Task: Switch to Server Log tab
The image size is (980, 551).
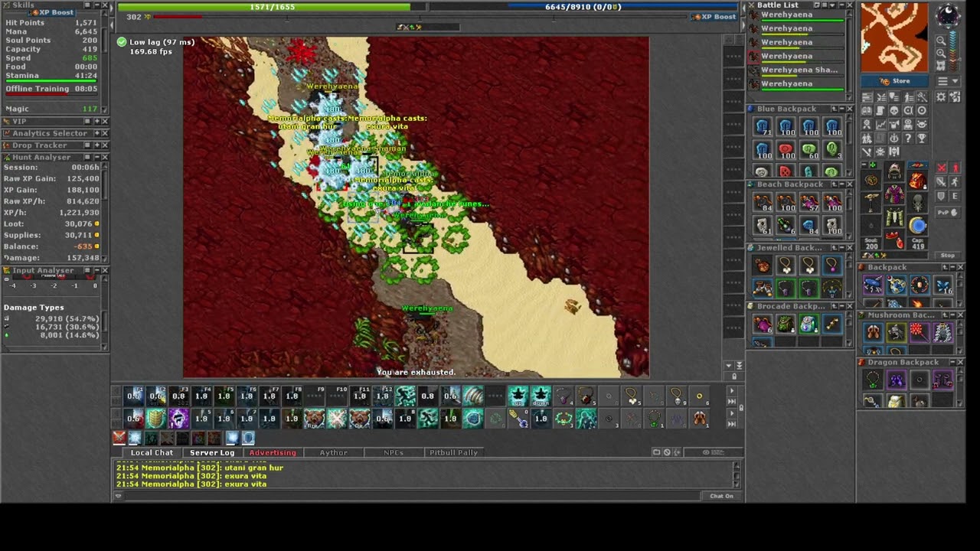Action: coord(212,452)
